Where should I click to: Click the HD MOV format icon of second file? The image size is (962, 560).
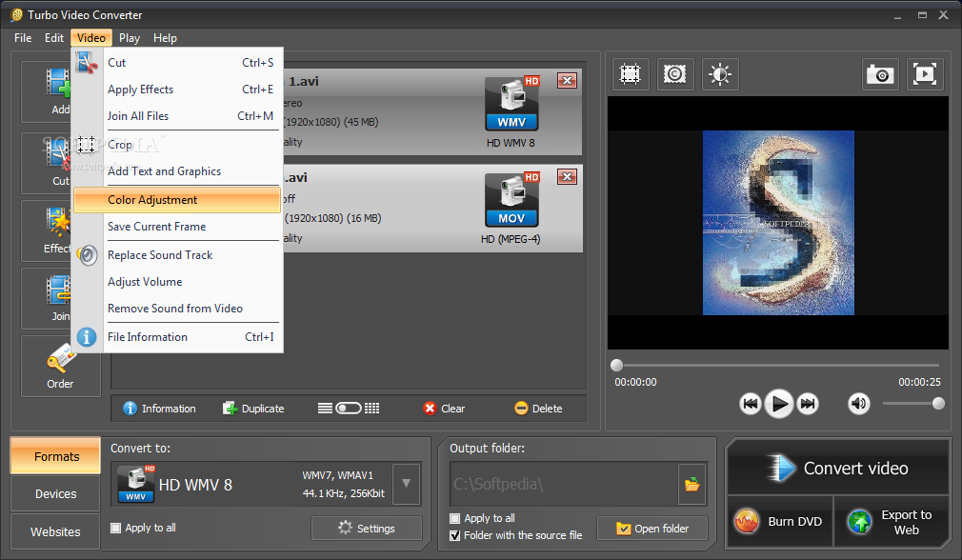click(511, 199)
